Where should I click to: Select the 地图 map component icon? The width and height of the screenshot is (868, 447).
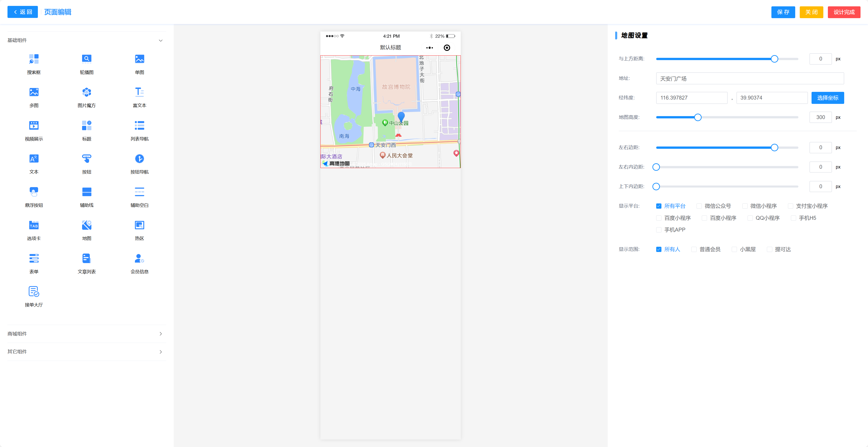[x=87, y=225]
